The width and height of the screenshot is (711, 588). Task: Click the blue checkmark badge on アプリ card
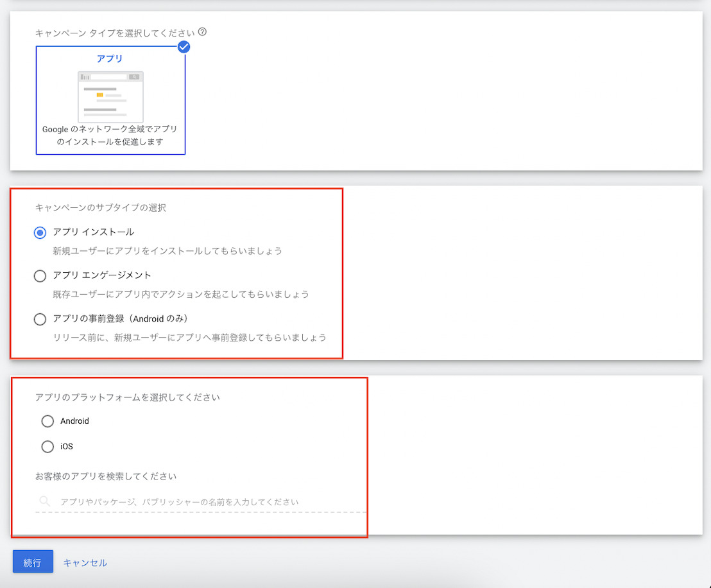click(x=184, y=47)
